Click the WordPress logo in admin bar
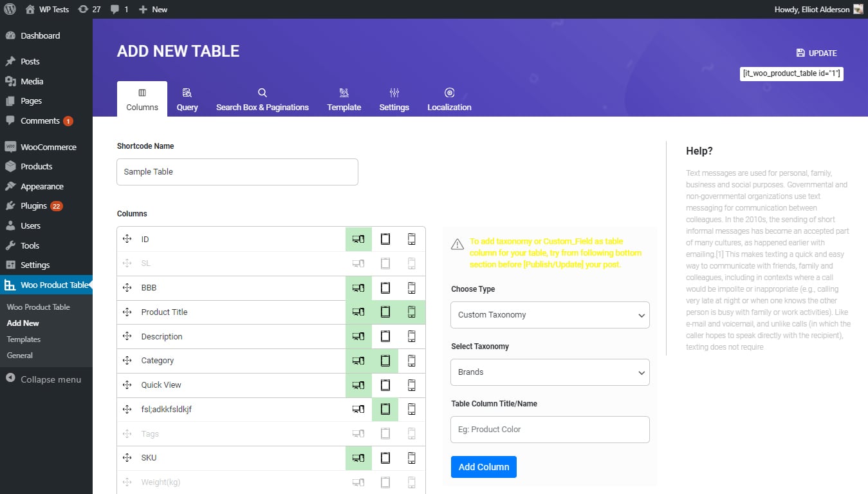 click(10, 10)
